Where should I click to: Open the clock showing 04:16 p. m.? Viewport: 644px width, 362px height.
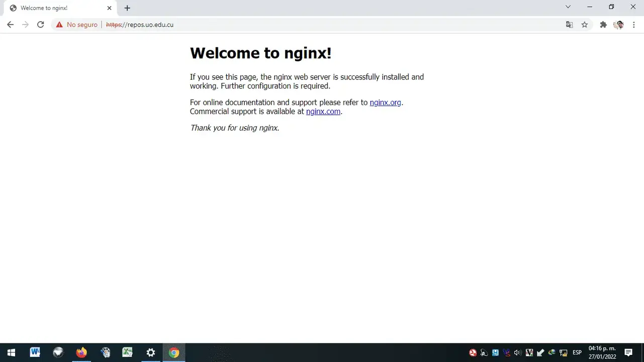click(x=602, y=352)
